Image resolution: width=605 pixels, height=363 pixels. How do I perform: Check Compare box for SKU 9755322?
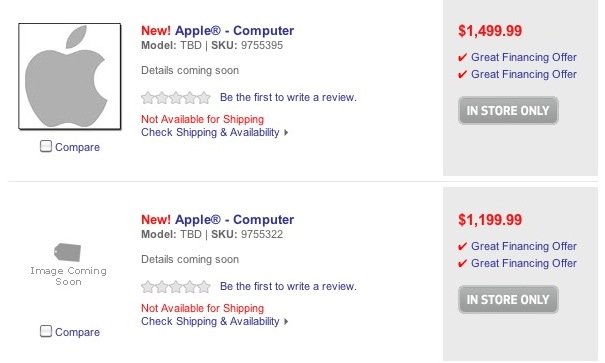tap(46, 331)
